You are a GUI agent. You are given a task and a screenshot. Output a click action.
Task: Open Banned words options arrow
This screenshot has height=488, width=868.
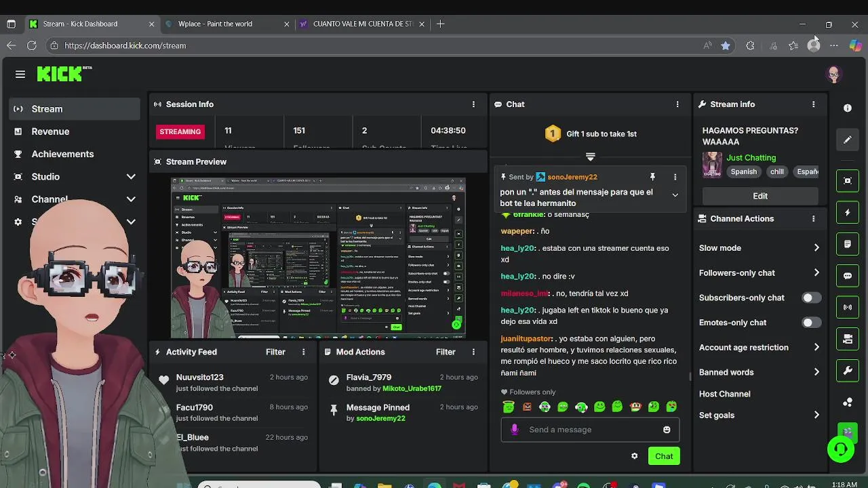(x=816, y=372)
